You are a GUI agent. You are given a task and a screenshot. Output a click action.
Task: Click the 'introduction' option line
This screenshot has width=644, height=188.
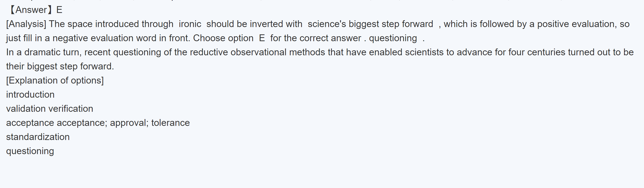click(30, 95)
